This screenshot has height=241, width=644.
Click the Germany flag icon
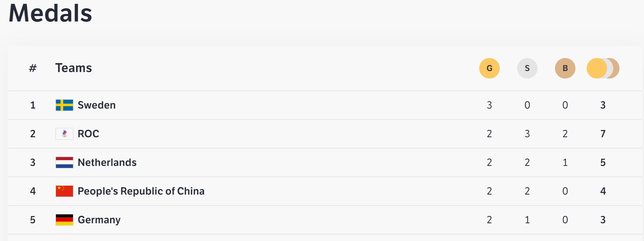coord(64,220)
